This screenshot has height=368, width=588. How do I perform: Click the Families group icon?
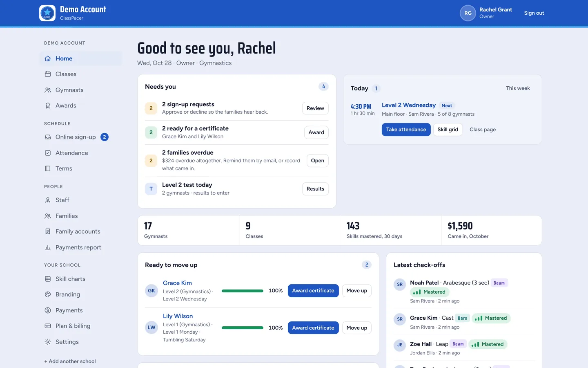(48, 216)
